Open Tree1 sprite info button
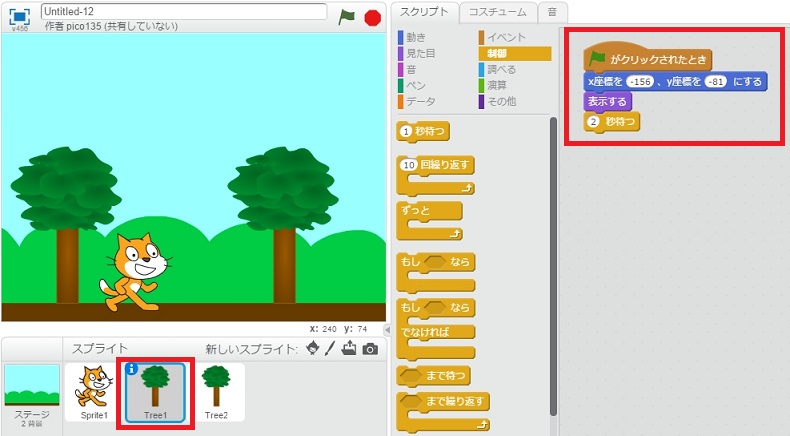The image size is (790, 436). tap(131, 369)
